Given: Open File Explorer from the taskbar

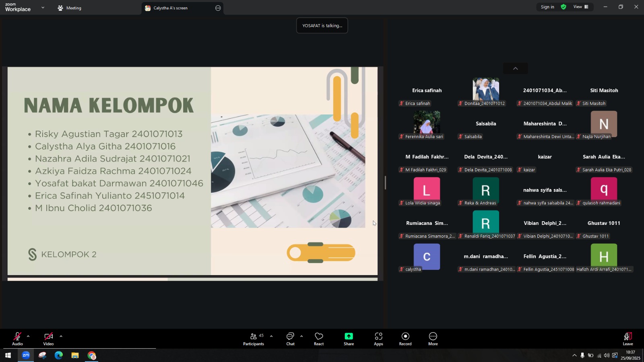Looking at the screenshot, I should pos(75,356).
